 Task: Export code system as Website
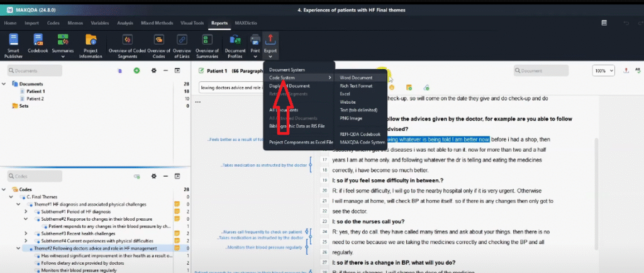click(347, 102)
